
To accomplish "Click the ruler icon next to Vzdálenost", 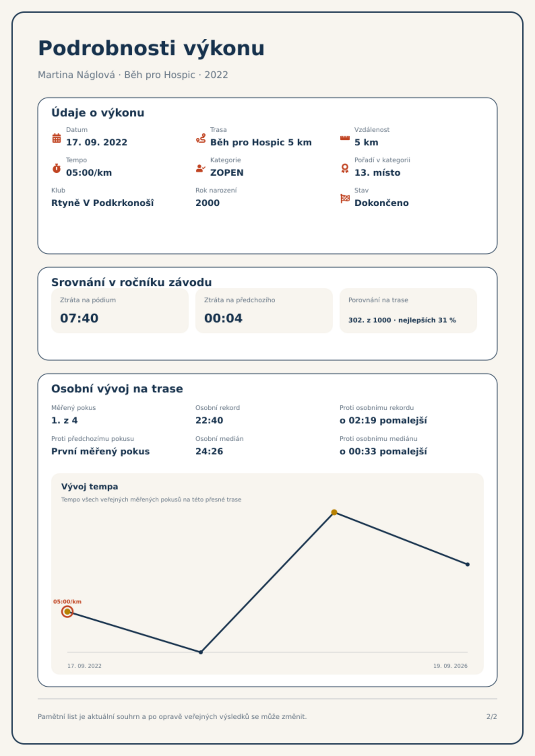I will (345, 138).
